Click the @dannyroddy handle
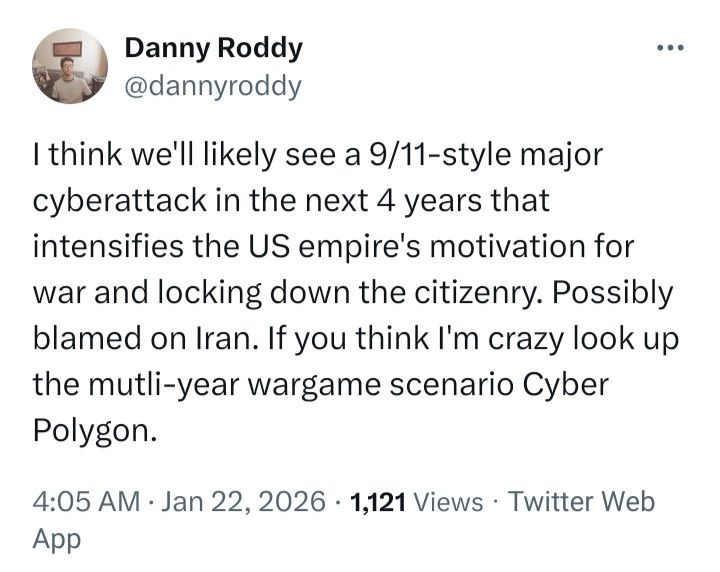The height and width of the screenshot is (572, 720). click(x=212, y=86)
